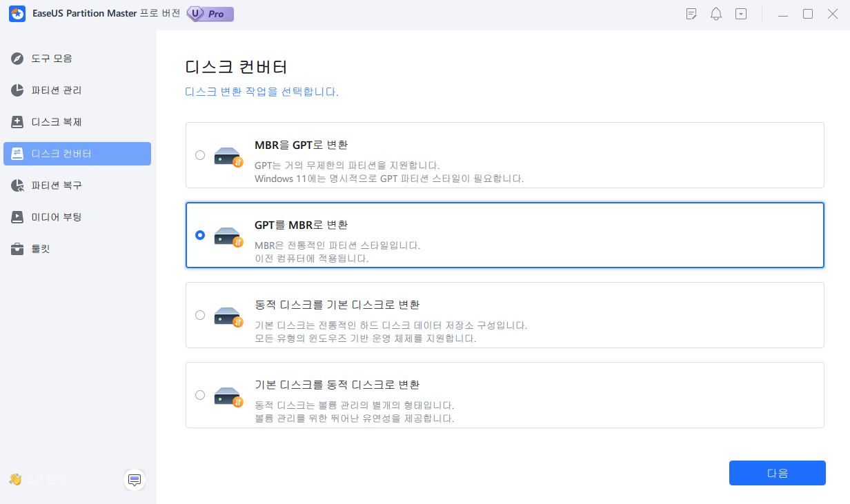Click the GPT를 MBR로 변환 card
This screenshot has height=504, width=850.
[x=504, y=235]
